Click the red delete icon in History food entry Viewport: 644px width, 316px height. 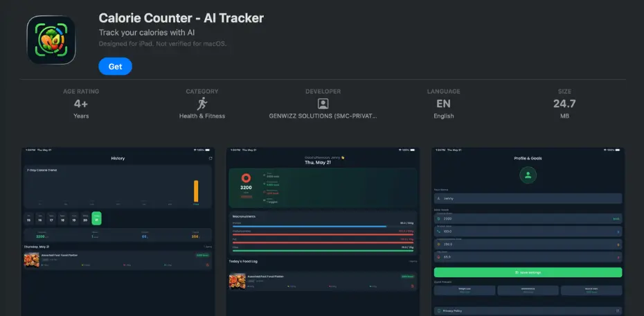coord(208,265)
